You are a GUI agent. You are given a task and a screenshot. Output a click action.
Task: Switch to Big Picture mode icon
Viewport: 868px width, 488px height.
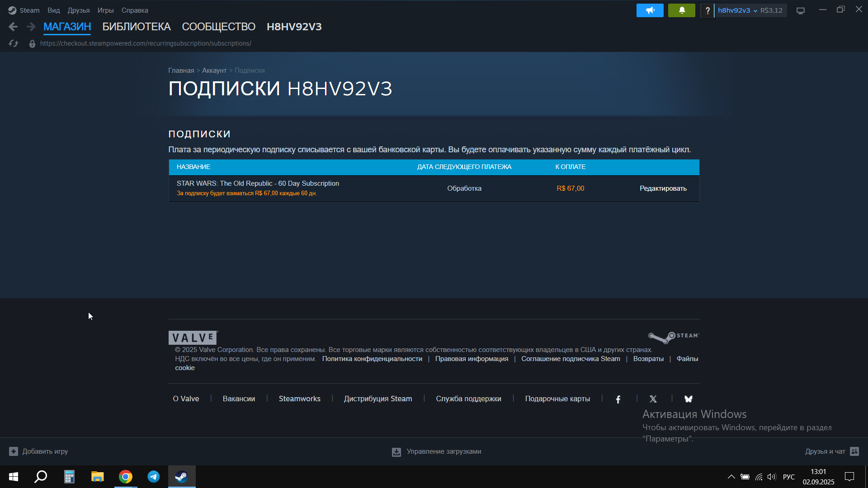tap(801, 10)
